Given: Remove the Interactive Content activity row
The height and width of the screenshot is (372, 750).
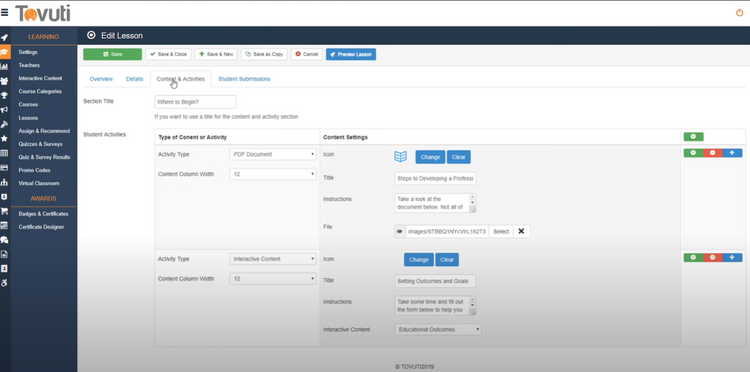Looking at the screenshot, I should click(x=712, y=258).
